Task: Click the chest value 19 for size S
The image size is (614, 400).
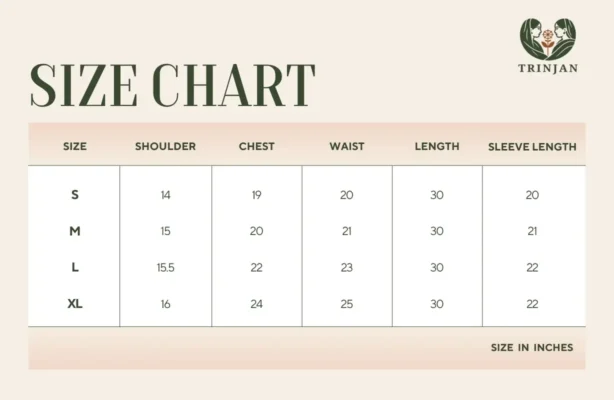Action: point(257,195)
